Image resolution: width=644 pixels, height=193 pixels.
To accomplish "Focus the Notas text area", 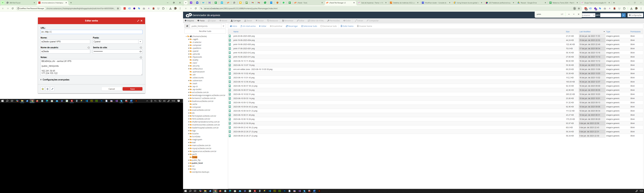I will point(92,67).
